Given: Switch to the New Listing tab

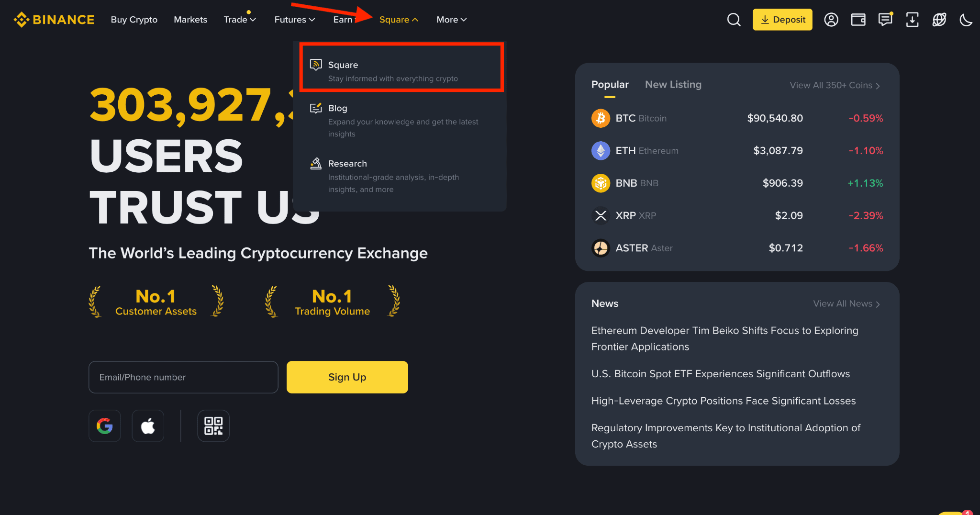Looking at the screenshot, I should [673, 85].
